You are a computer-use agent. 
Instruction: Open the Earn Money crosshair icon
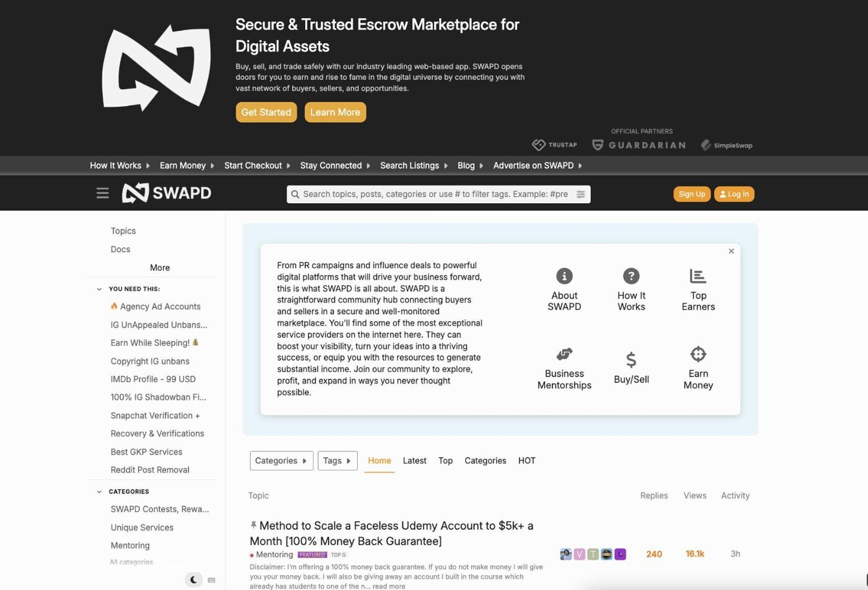point(697,354)
